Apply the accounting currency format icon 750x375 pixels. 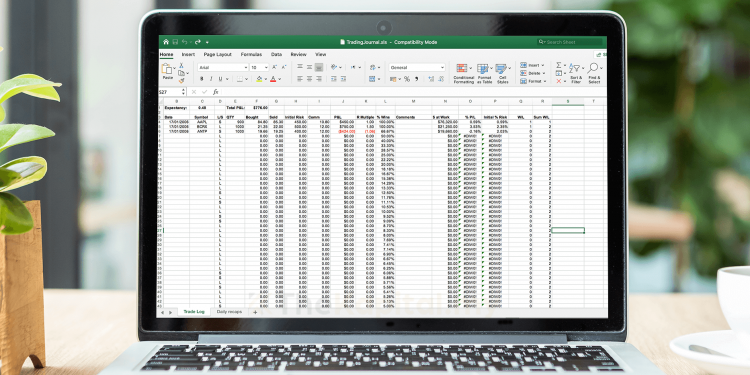(x=393, y=79)
